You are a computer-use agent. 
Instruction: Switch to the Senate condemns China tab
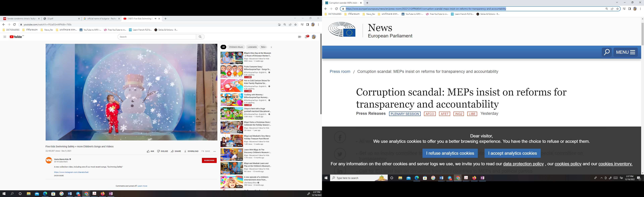pyautogui.click(x=21, y=18)
